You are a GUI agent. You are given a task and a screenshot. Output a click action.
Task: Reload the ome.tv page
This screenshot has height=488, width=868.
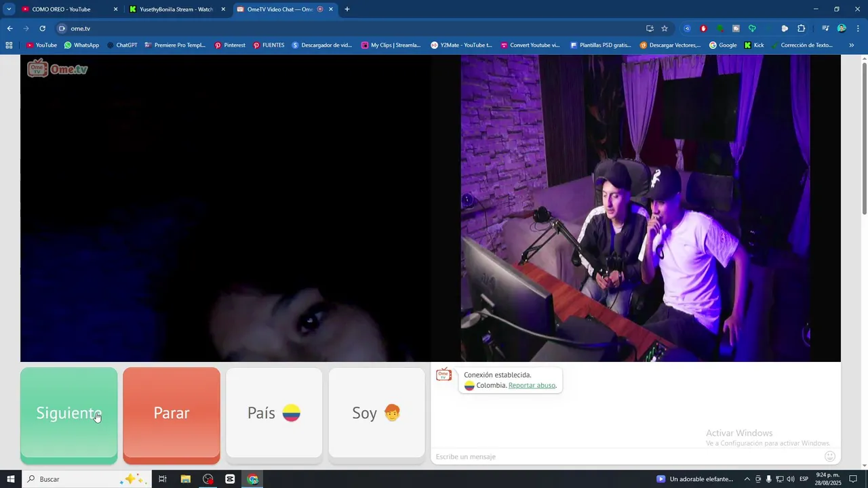[x=42, y=28]
